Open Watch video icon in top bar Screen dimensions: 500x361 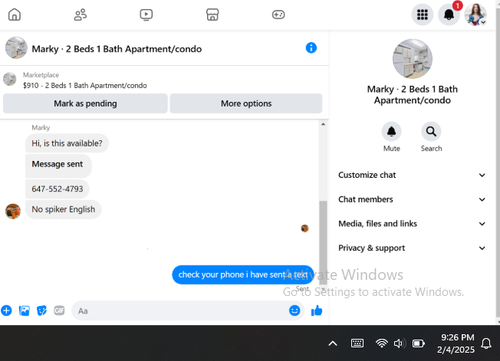coord(146,15)
